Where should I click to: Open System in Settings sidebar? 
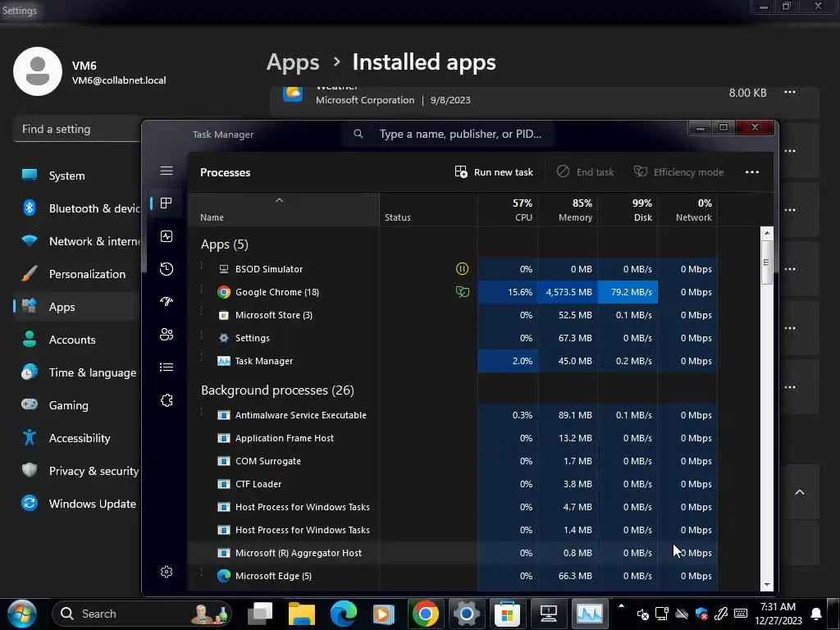tap(78, 176)
